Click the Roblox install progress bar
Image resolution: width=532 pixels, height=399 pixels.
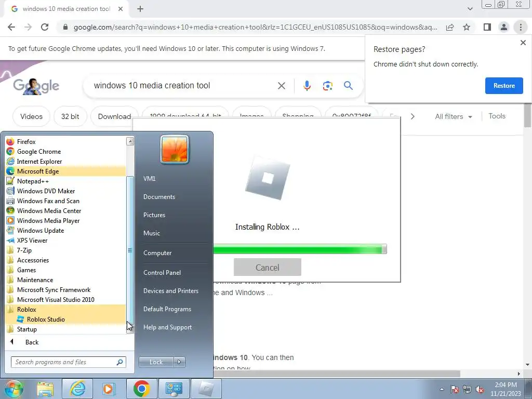[x=300, y=249]
